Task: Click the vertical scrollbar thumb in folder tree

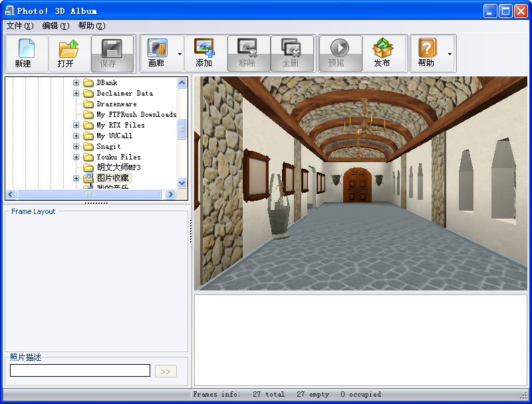Action: [x=182, y=129]
